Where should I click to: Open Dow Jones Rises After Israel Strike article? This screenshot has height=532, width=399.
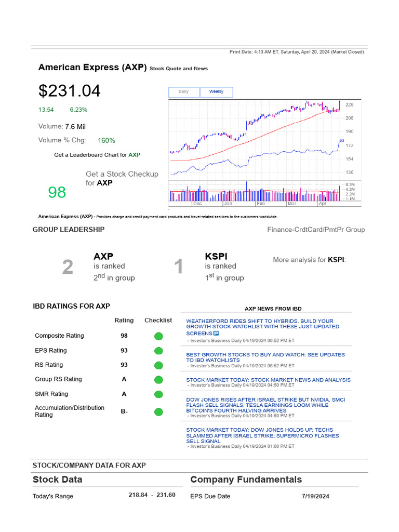tap(265, 405)
